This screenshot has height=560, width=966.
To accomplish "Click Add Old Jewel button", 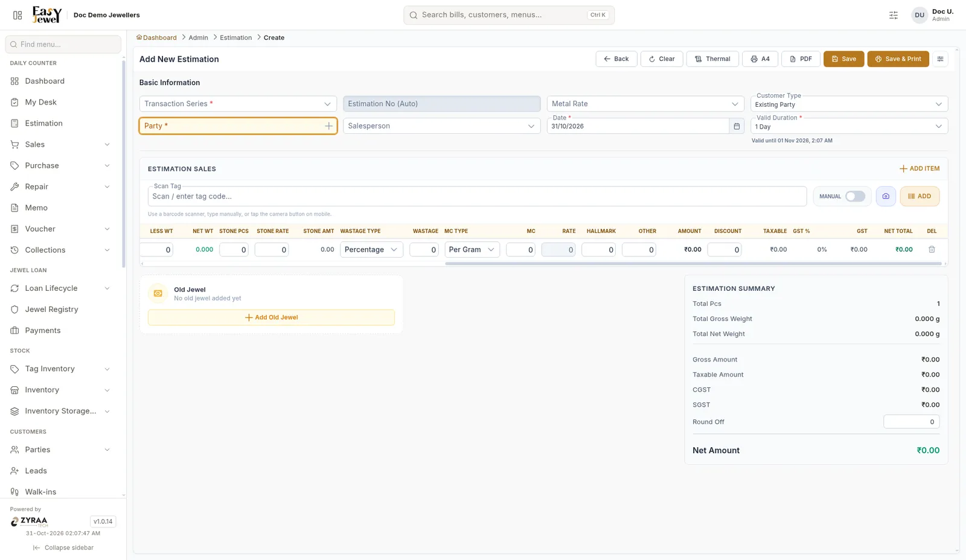I will tap(271, 317).
